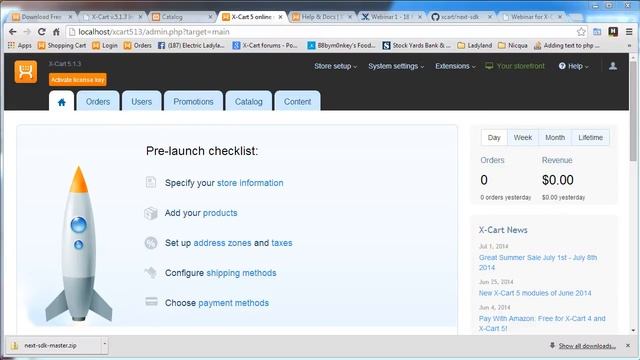Open the Nicqua bookmarks folder
The width and height of the screenshot is (640, 360).
pos(513,45)
